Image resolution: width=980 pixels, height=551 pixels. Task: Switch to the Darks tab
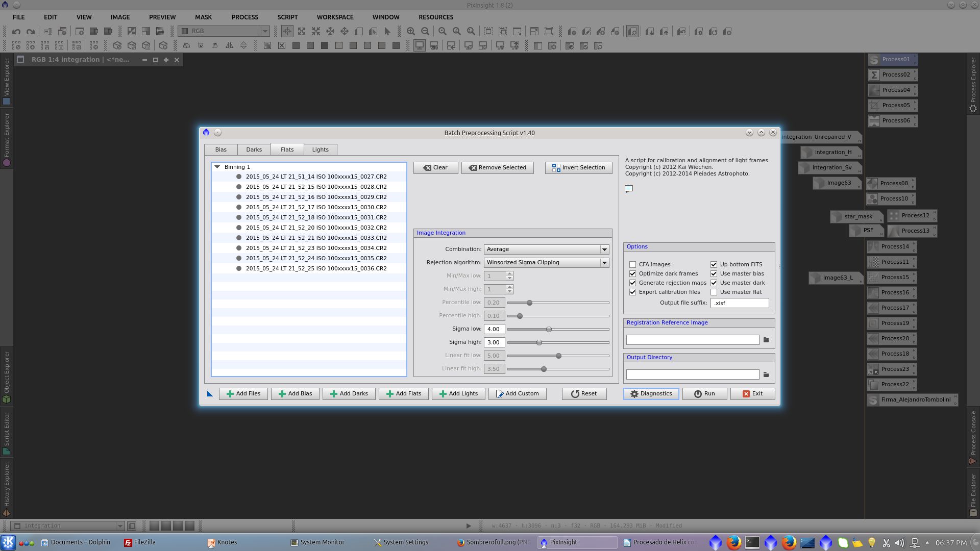[254, 150]
